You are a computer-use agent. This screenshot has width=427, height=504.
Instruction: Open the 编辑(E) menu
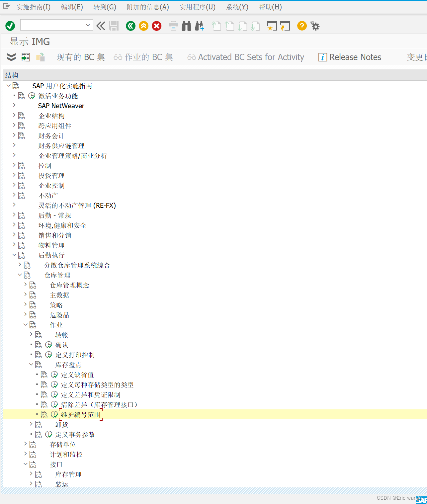tap(72, 7)
